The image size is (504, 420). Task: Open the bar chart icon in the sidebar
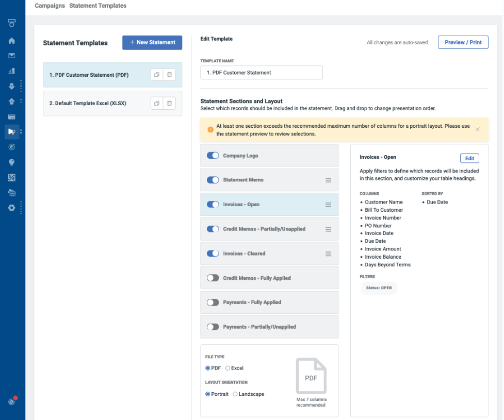[x=11, y=71]
